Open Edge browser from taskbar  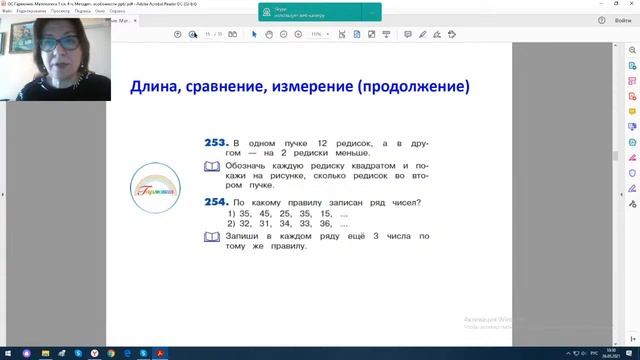point(127,353)
